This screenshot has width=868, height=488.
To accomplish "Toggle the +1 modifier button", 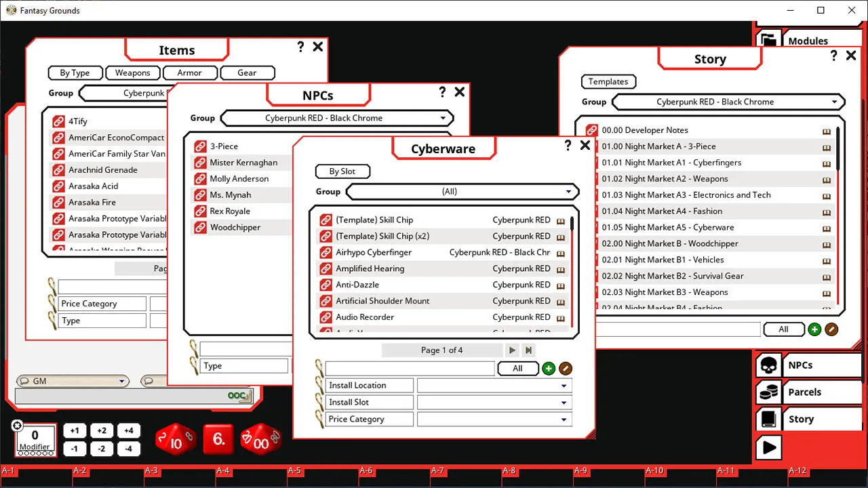I will [75, 430].
